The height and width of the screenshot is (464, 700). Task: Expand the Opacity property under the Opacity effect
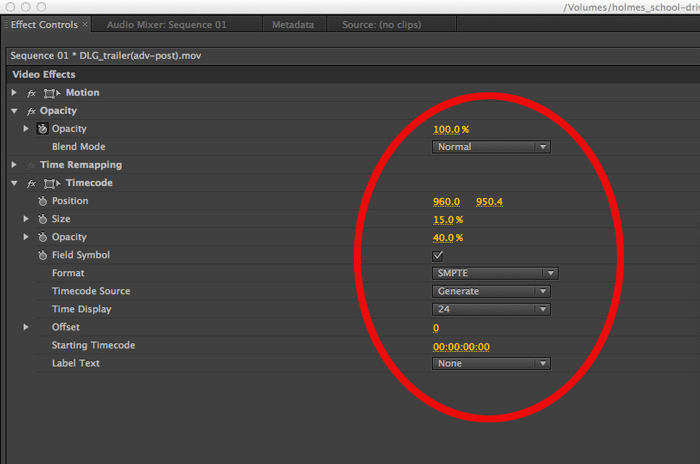26,129
